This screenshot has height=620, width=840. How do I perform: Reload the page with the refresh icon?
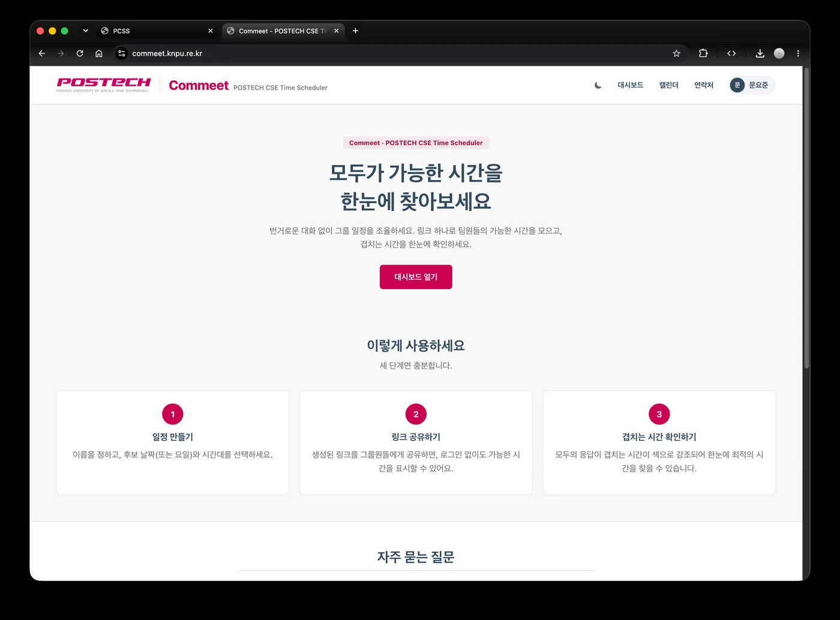pyautogui.click(x=80, y=53)
